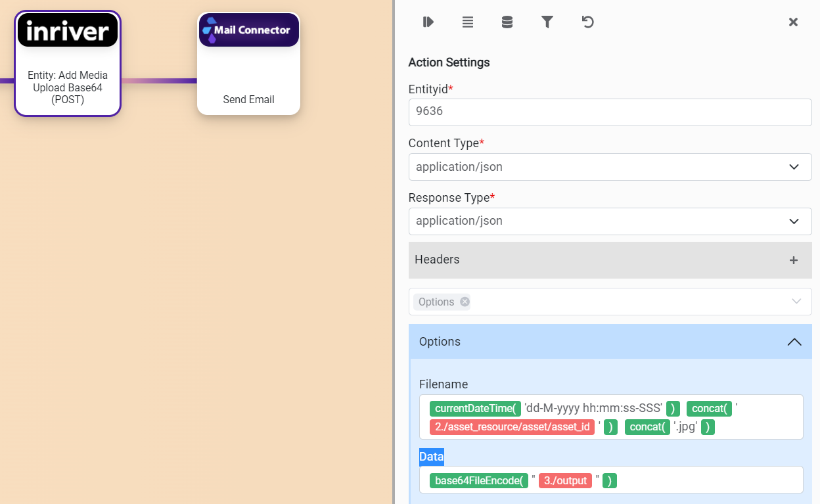Expand the Options multi-select dropdown
The image size is (820, 504).
pyautogui.click(x=796, y=302)
